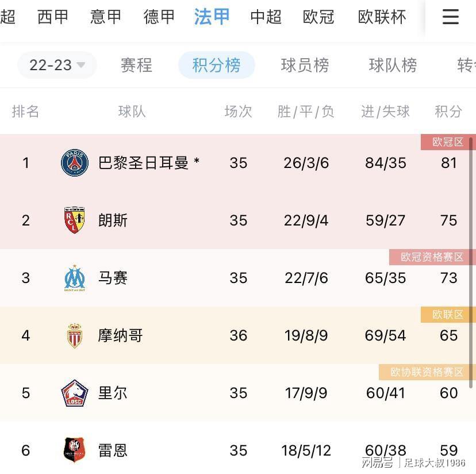Click the vertical scrollbar on right edge

tap(471, 262)
